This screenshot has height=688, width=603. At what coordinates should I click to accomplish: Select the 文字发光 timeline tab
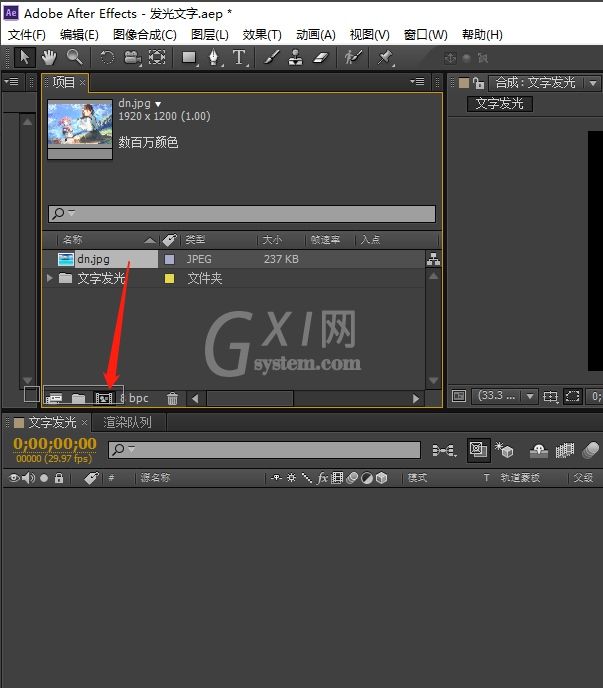point(52,422)
